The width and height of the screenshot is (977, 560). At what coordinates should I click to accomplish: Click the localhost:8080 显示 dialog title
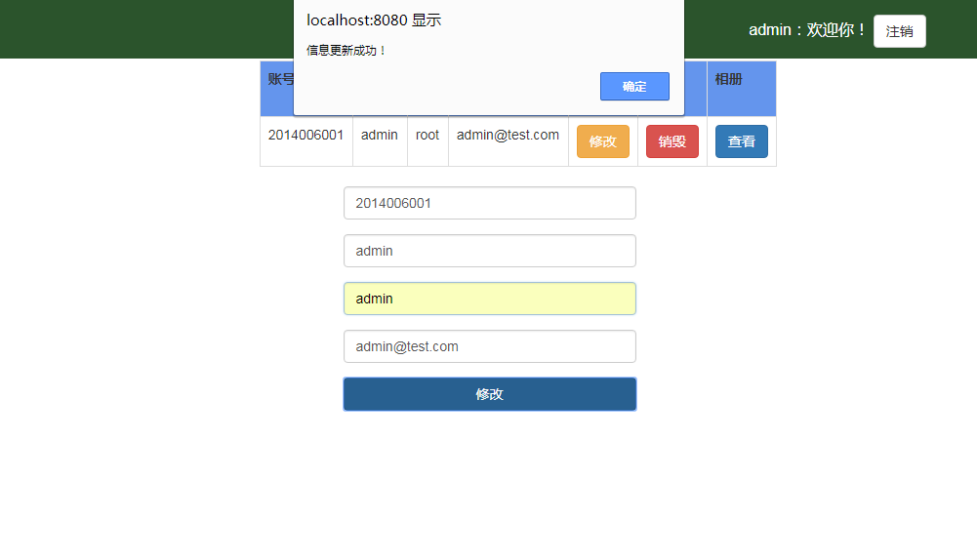pos(374,20)
